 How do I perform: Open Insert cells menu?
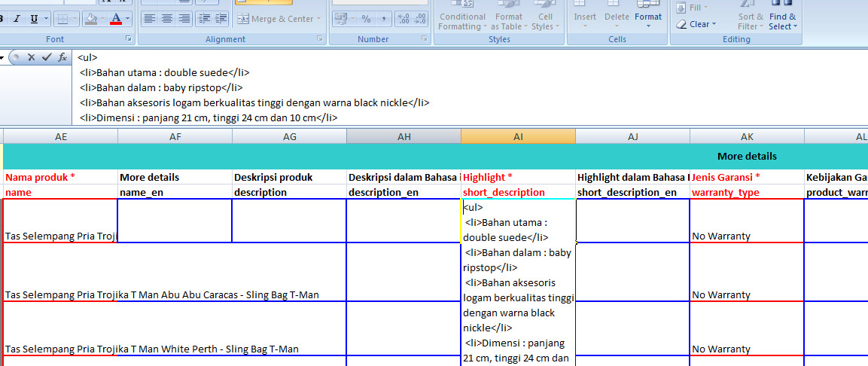coord(585,16)
